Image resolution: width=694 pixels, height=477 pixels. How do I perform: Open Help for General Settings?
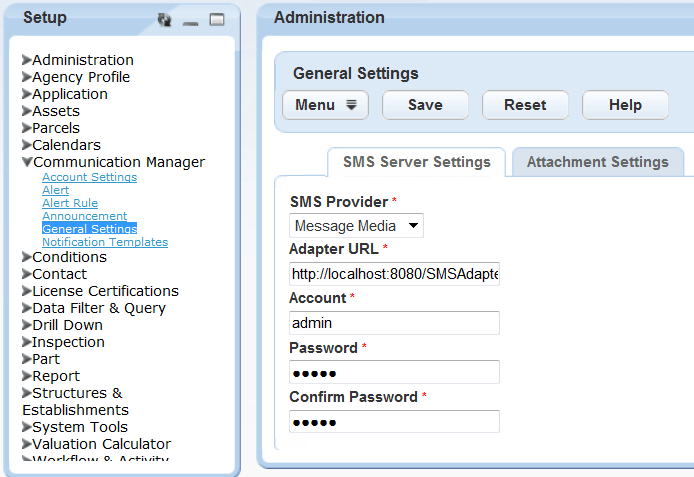[x=625, y=105]
